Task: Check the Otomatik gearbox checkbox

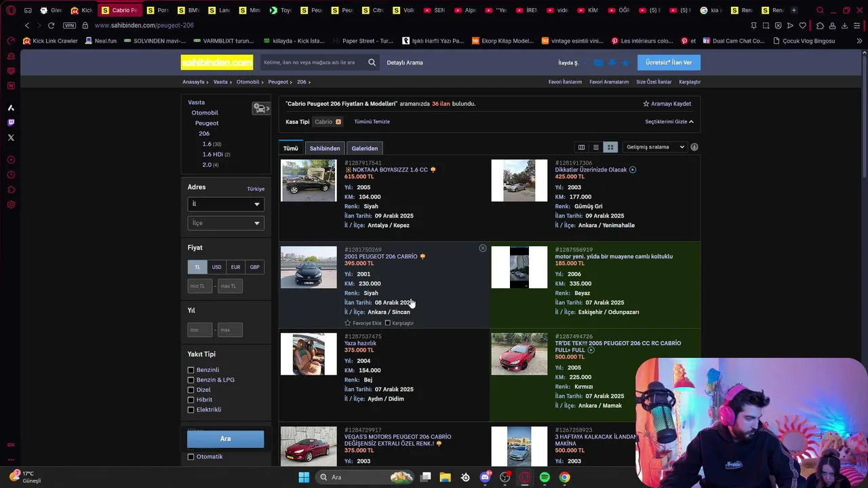Action: point(191,457)
